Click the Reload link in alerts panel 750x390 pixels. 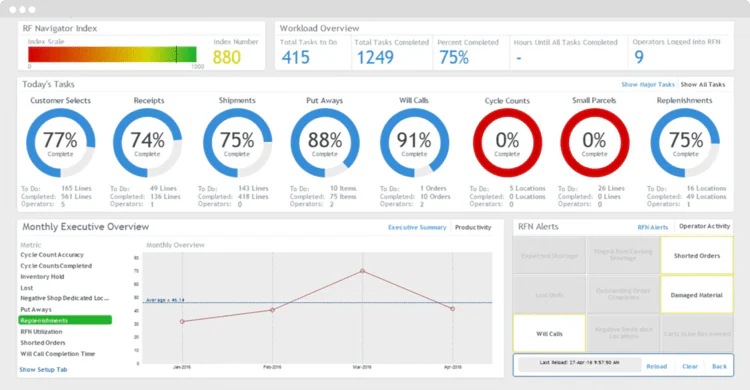coord(656,367)
